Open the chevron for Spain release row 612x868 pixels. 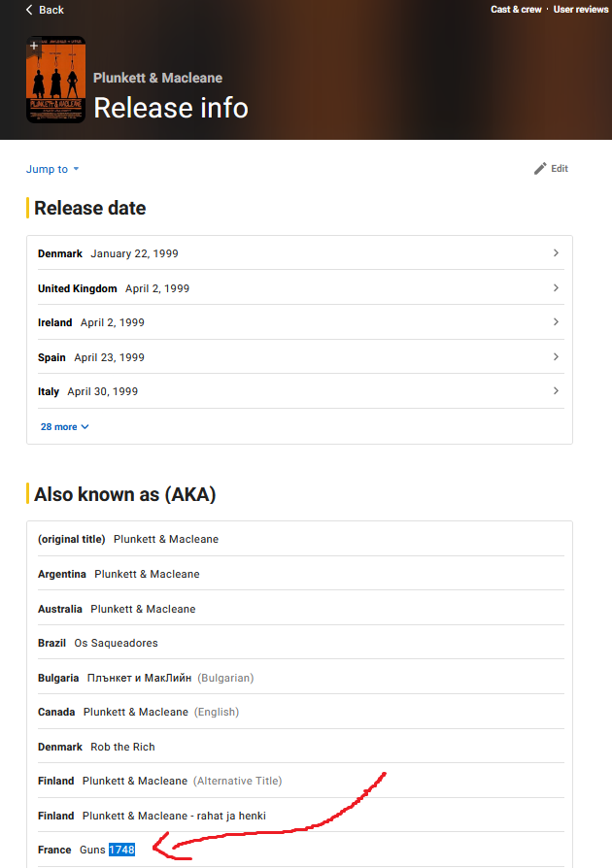coord(556,357)
